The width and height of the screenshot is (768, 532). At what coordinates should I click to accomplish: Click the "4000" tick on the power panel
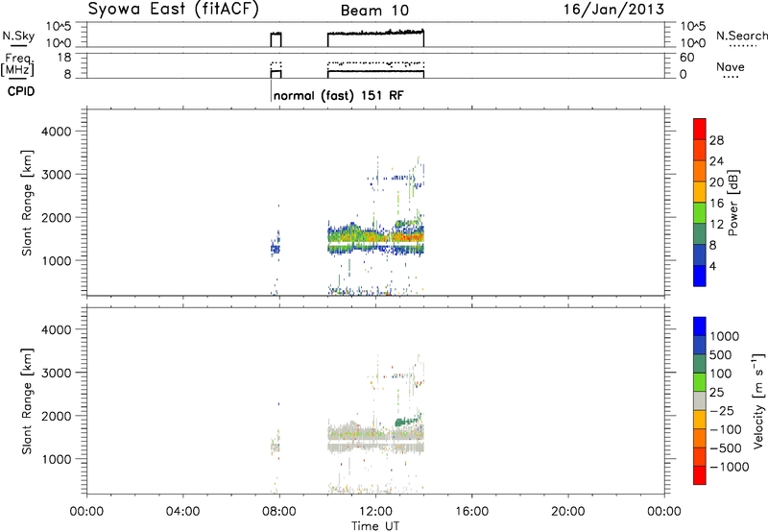(x=57, y=132)
